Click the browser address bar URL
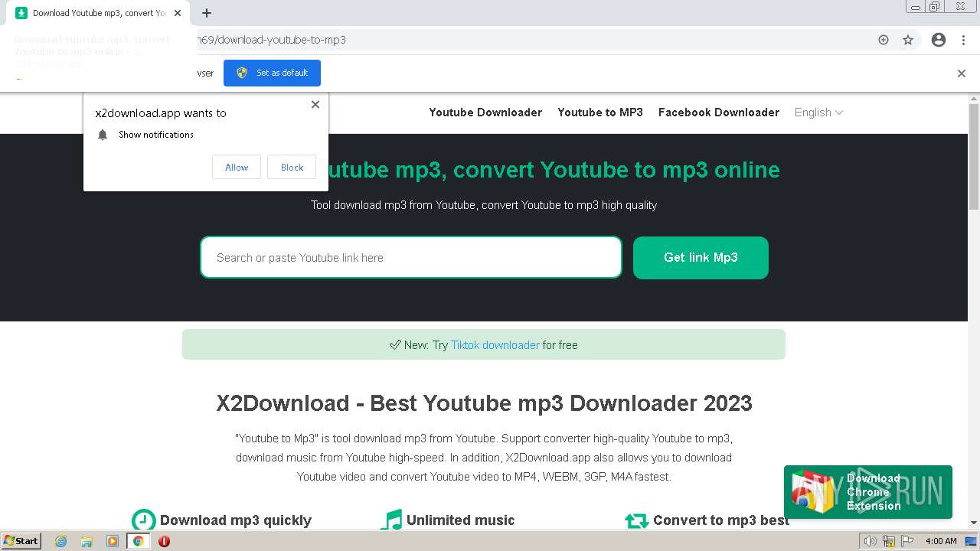 [272, 40]
